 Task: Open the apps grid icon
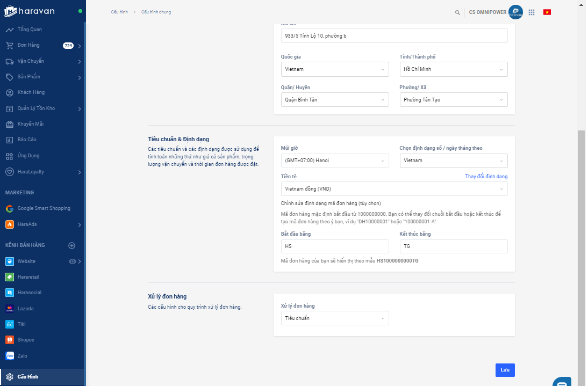(x=532, y=12)
